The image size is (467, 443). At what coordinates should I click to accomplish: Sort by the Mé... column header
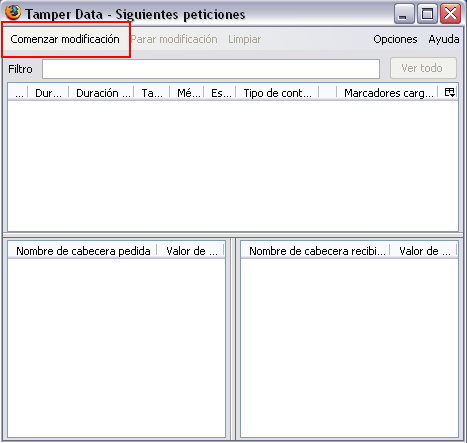(187, 93)
